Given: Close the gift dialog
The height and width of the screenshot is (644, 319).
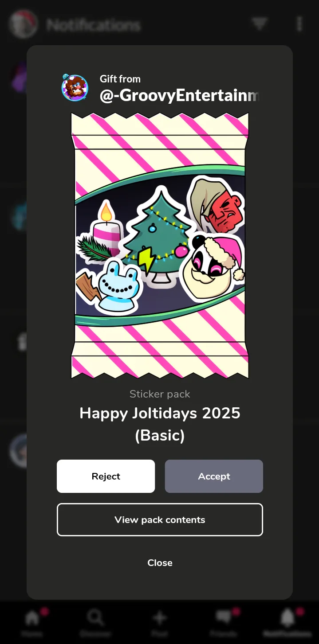Looking at the screenshot, I should pos(160,562).
